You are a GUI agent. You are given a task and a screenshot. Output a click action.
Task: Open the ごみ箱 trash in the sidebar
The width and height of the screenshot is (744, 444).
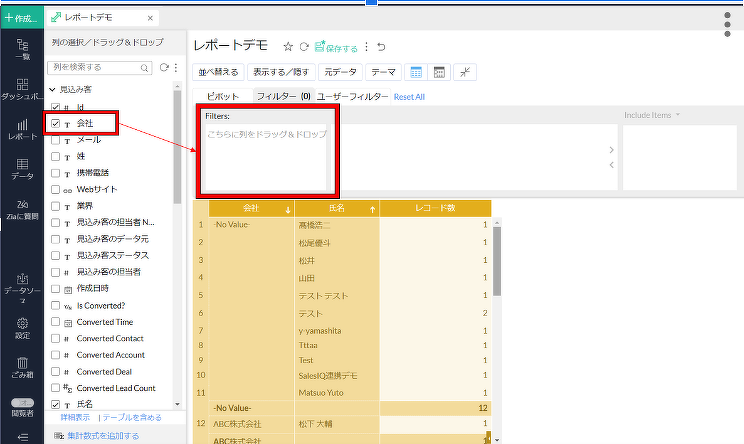click(x=22, y=366)
